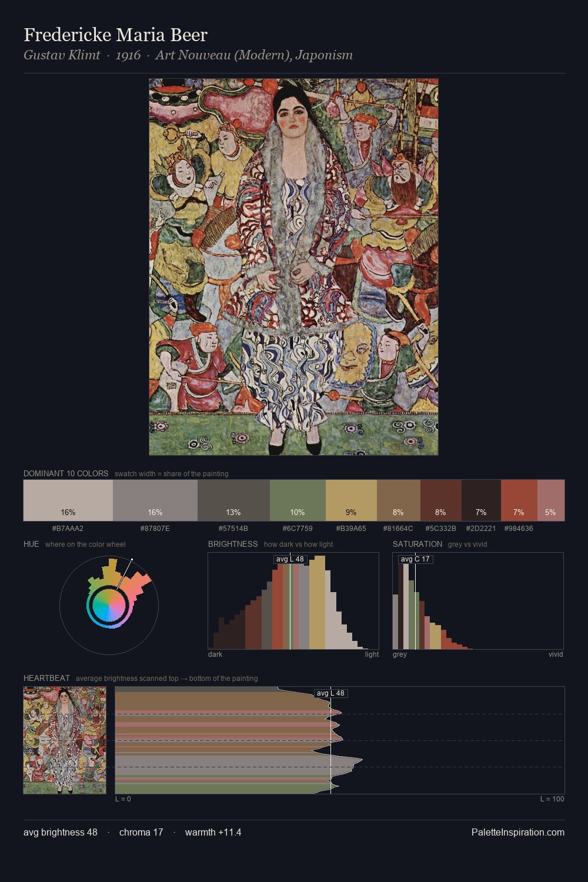
Task: Click the L = 100 axis label
Action: [552, 799]
